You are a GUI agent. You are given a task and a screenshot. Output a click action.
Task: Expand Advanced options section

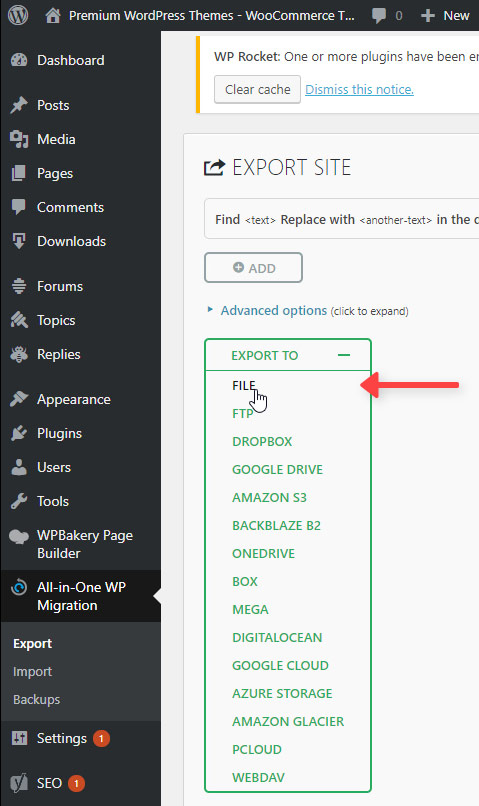[273, 310]
